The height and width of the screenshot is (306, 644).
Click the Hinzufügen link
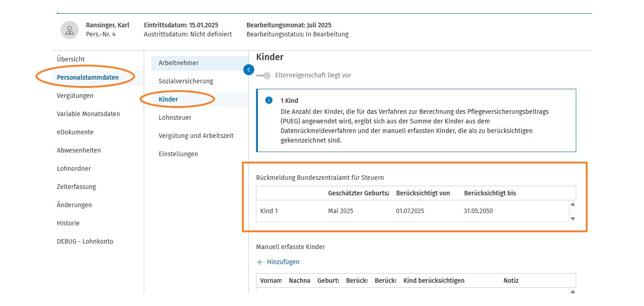point(283,262)
